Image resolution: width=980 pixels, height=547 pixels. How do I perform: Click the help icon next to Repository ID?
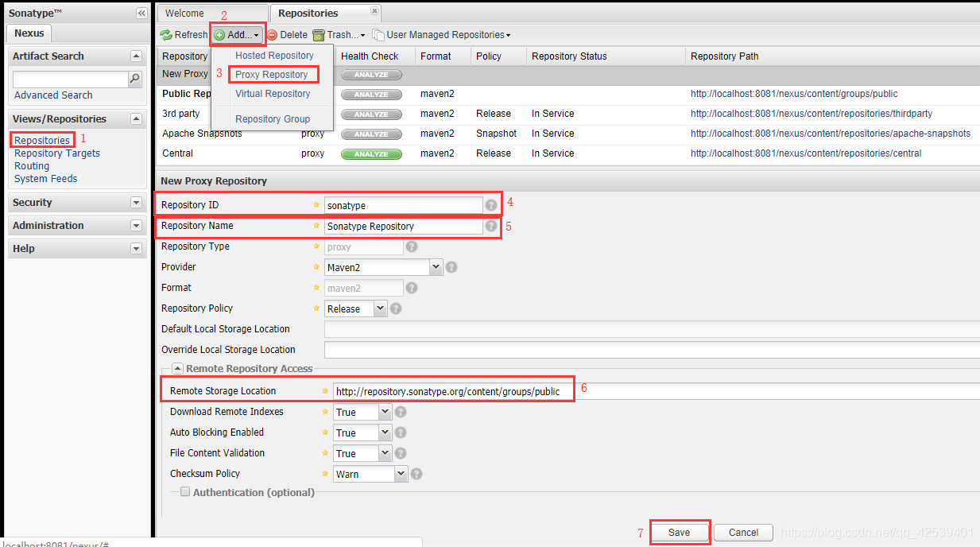(491, 205)
